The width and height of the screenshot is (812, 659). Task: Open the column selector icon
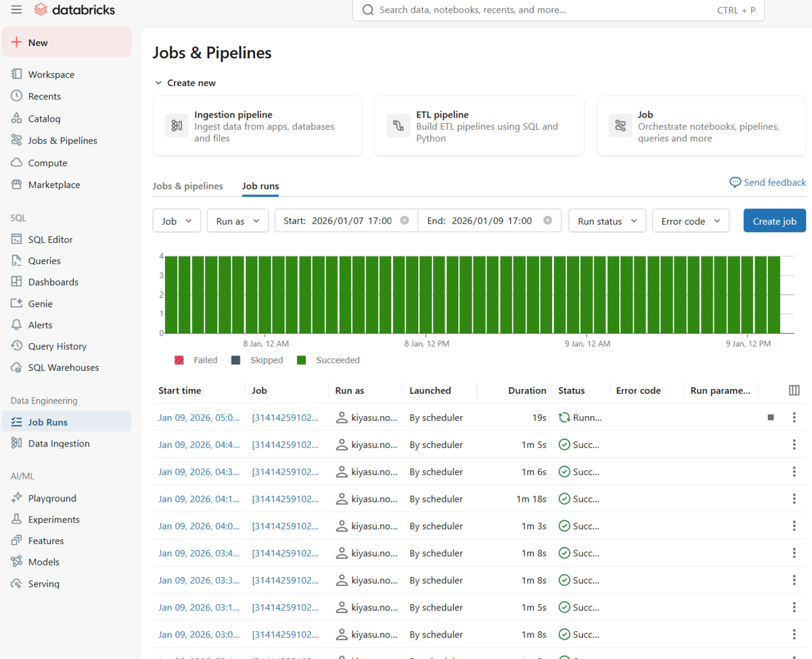[794, 390]
